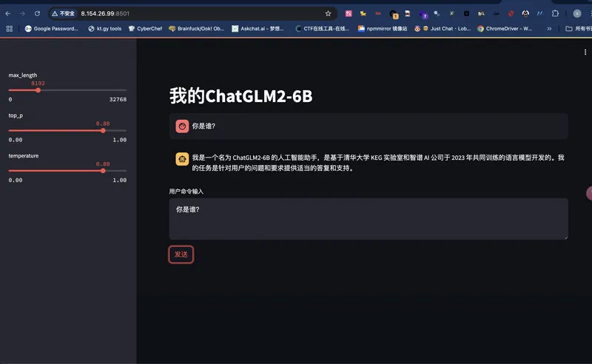This screenshot has width=592, height=364.
Task: Expand hidden bookmarks with the » chevron
Action: click(549, 29)
